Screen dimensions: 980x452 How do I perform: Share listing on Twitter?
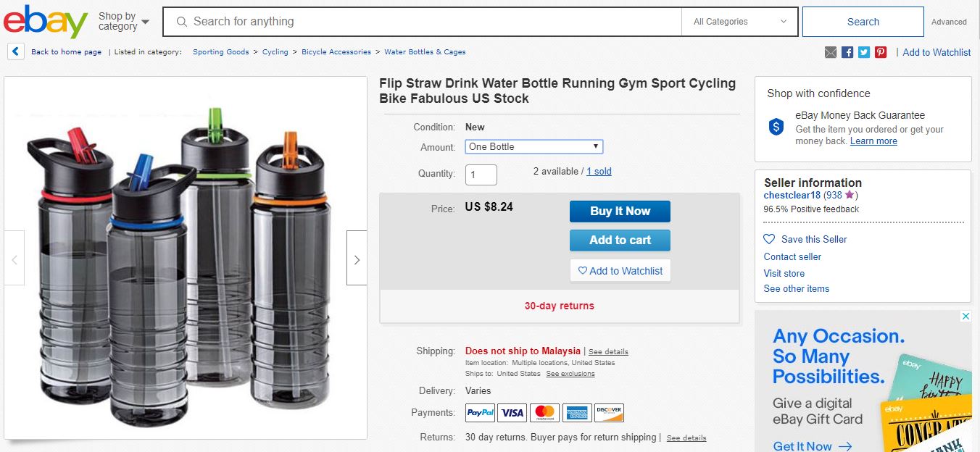[x=864, y=52]
